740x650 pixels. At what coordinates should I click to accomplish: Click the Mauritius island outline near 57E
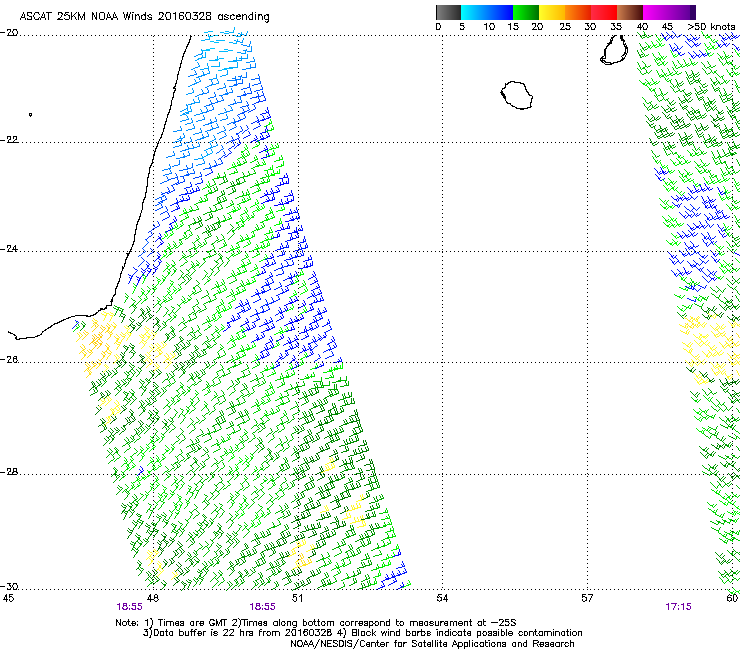click(614, 50)
